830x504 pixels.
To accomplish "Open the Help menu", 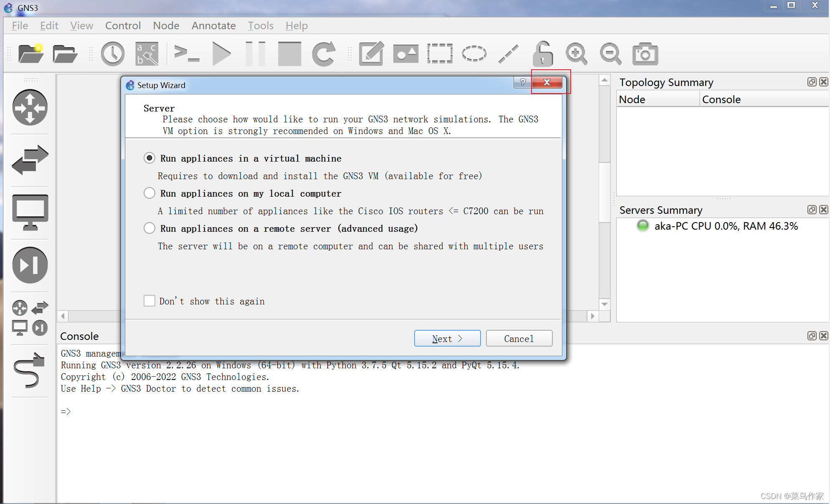I will coord(296,25).
